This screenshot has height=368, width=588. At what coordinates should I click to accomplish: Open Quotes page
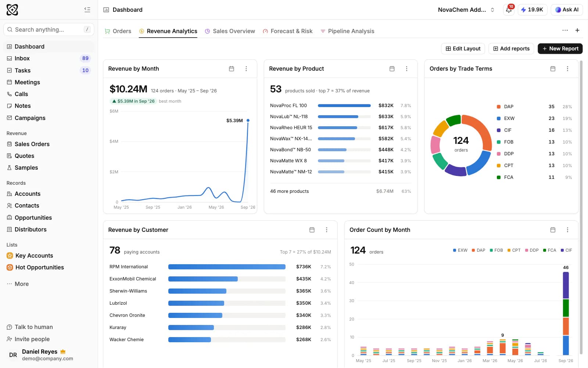tap(49, 156)
